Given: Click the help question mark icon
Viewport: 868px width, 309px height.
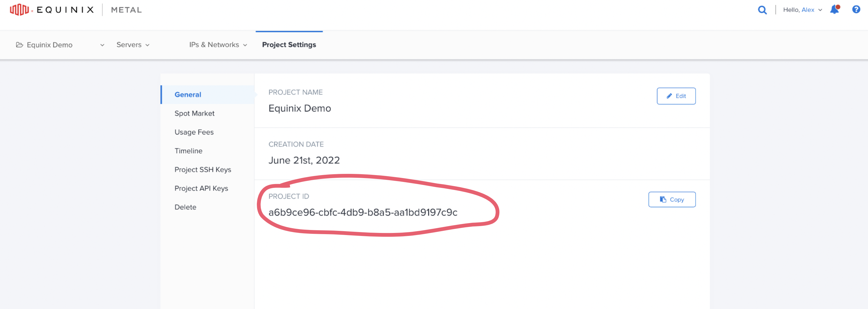Looking at the screenshot, I should tap(856, 10).
